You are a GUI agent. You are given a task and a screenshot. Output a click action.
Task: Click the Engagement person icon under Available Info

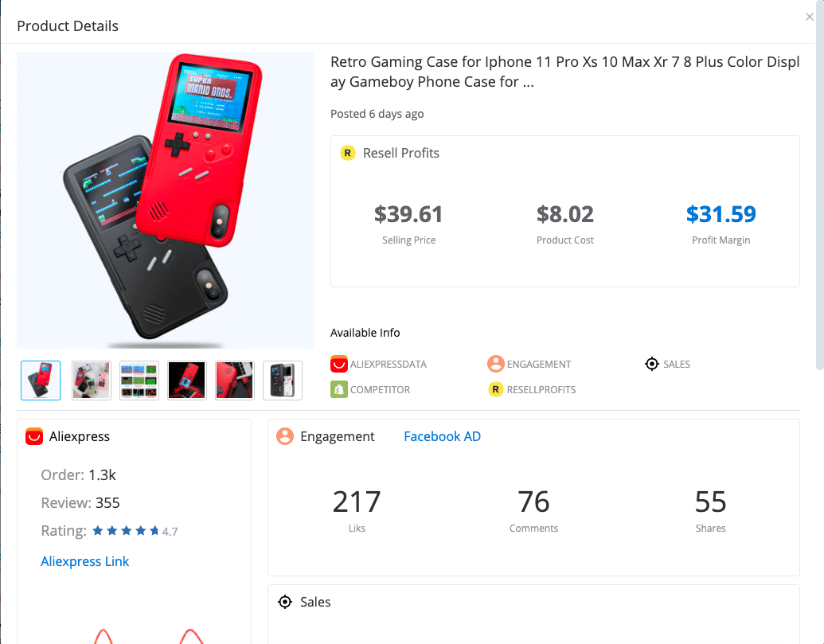pyautogui.click(x=495, y=364)
